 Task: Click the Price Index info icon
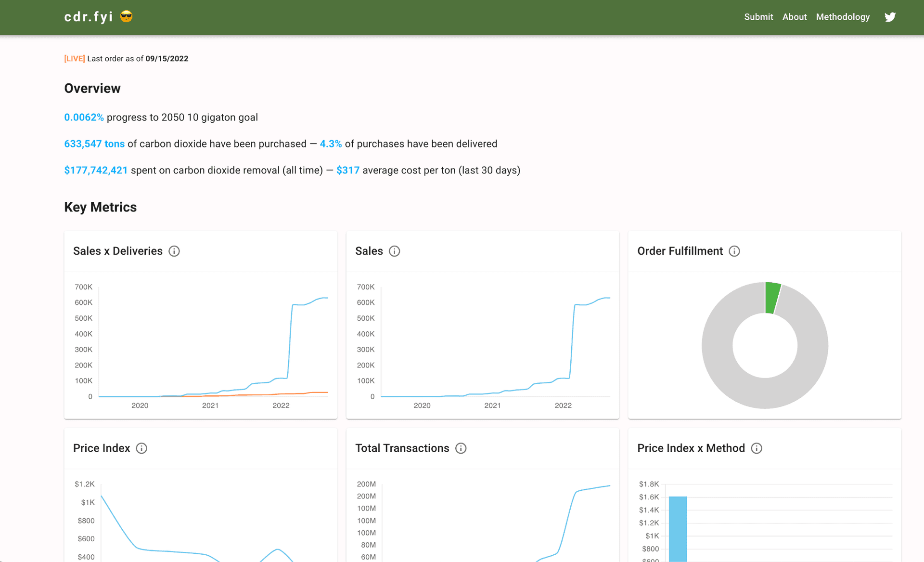[x=141, y=448]
